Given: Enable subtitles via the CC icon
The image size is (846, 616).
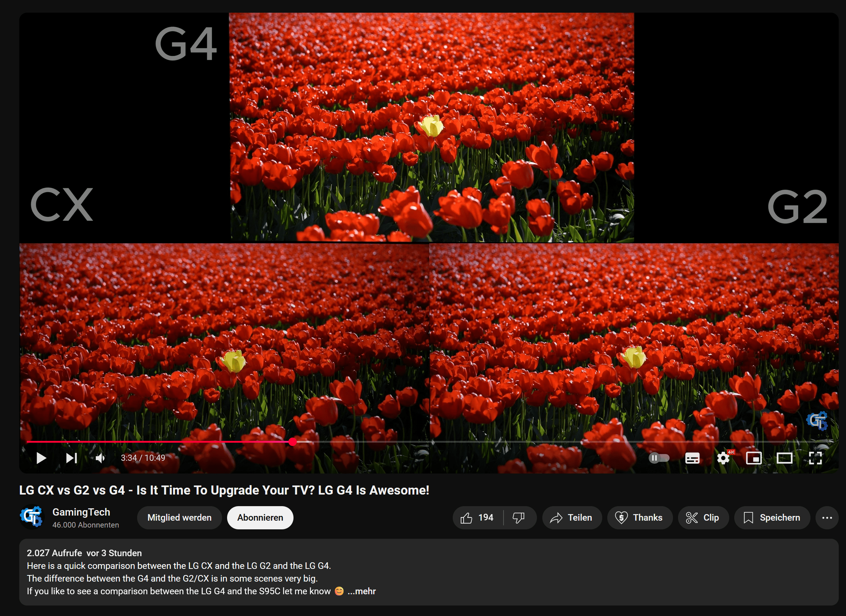Looking at the screenshot, I should point(693,458).
